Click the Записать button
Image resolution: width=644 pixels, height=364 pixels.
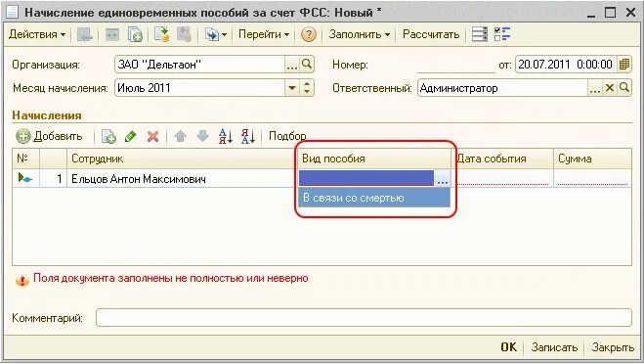pos(554,347)
